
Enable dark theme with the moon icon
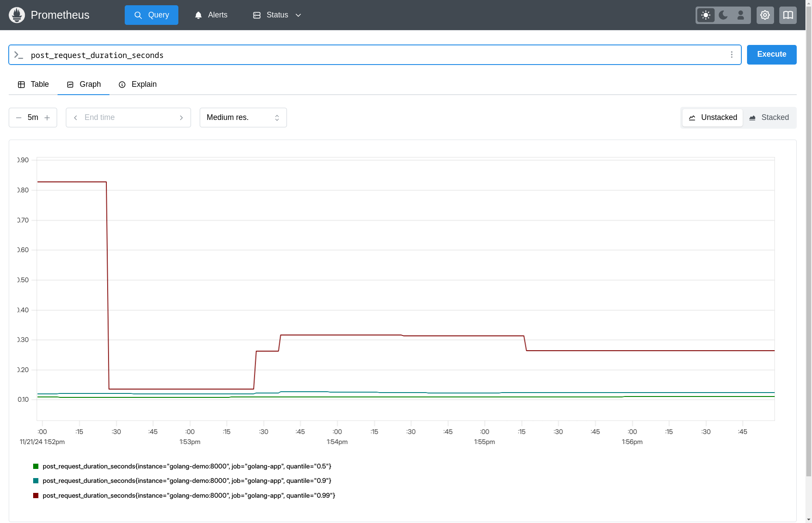(x=723, y=15)
